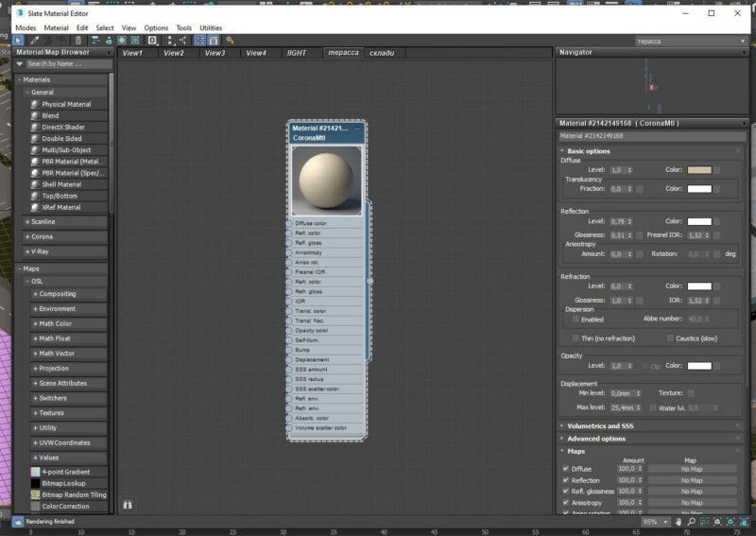The image size is (756, 536).
Task: Open the Reflection color swatch
Action: (699, 221)
